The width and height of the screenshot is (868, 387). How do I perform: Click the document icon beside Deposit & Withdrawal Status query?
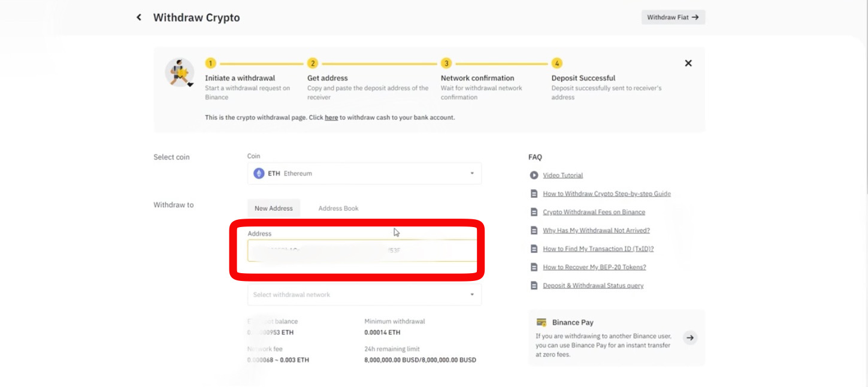tap(535, 285)
